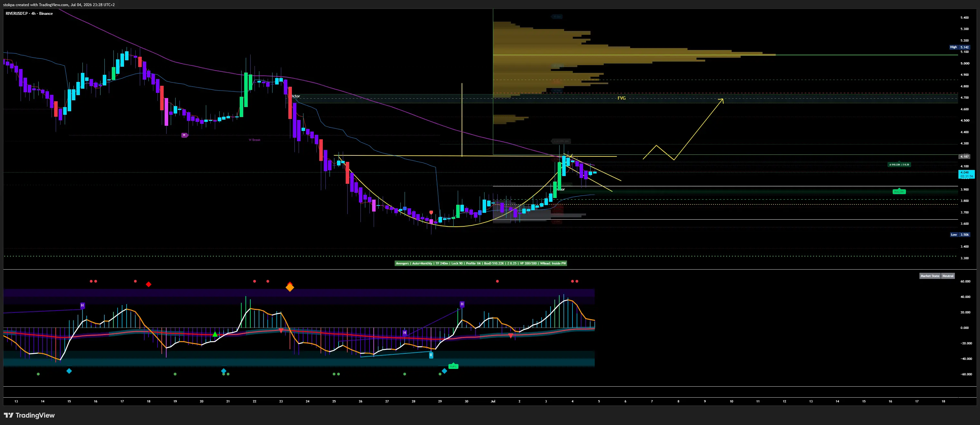Click date 25 on the time axis

coord(334,401)
